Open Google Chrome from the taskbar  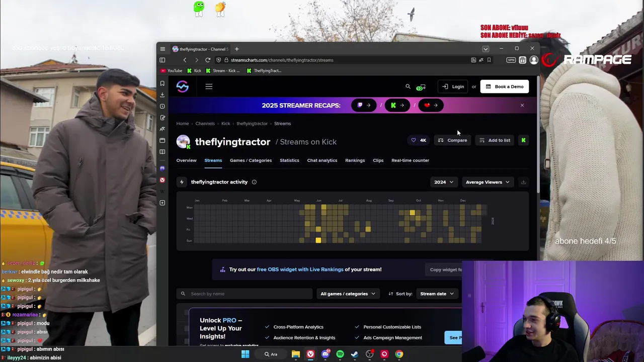[399, 354]
